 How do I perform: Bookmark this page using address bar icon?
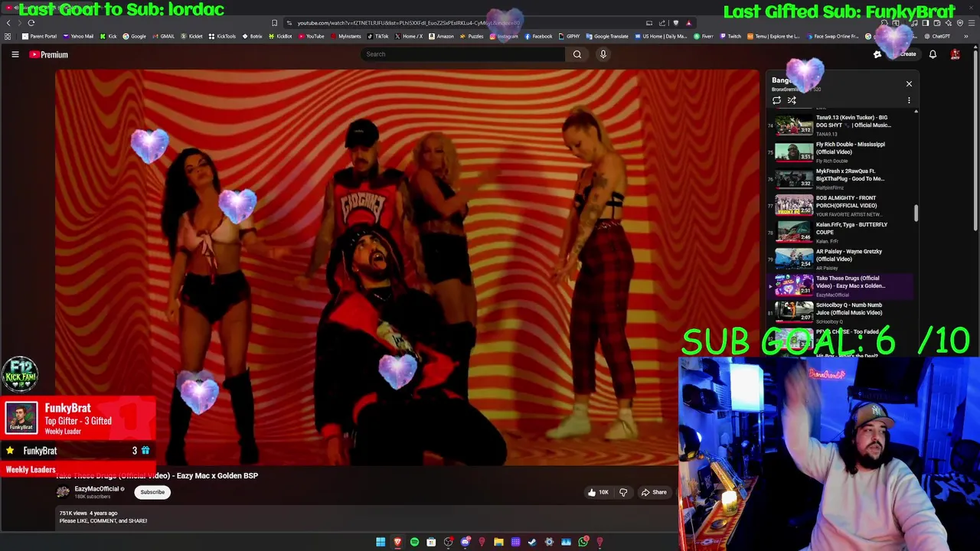pyautogui.click(x=274, y=23)
